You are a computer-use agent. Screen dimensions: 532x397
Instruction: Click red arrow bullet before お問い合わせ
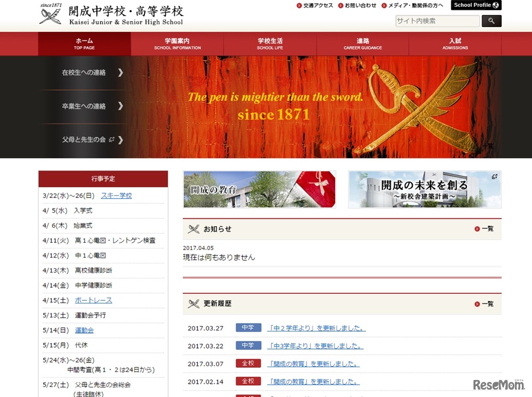(x=340, y=5)
